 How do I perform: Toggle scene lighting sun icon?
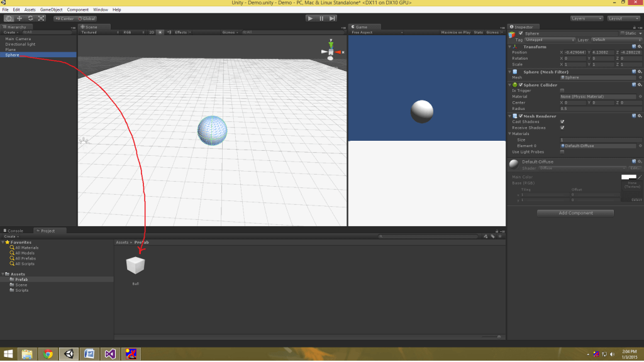click(160, 32)
